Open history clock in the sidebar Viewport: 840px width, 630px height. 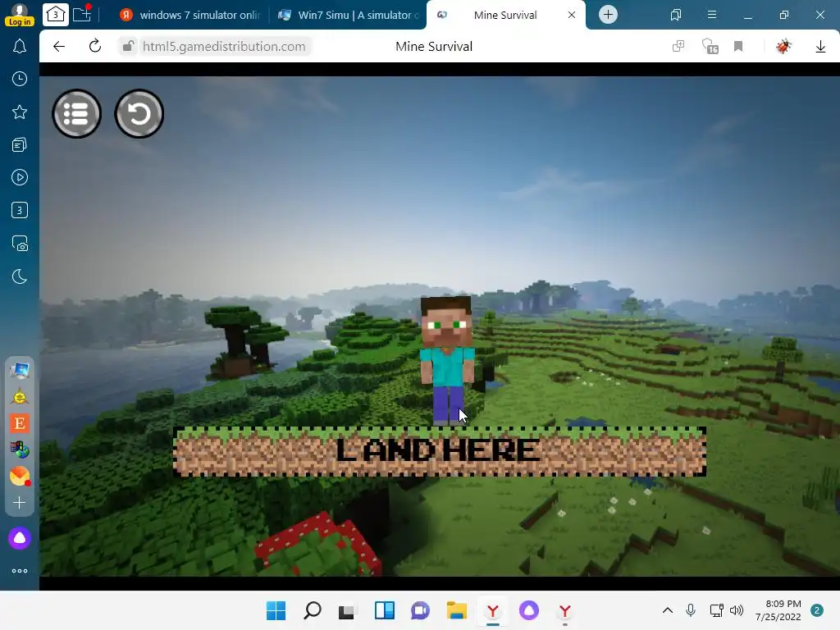click(x=20, y=80)
